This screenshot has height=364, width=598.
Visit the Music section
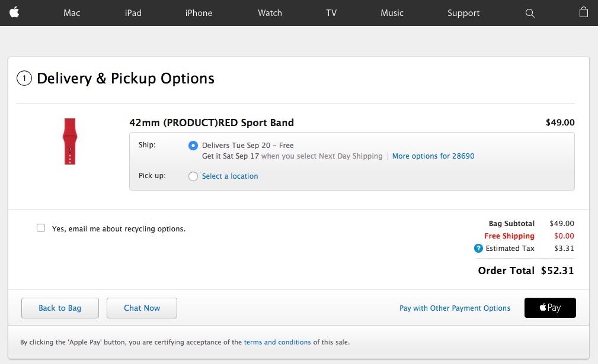pos(392,13)
